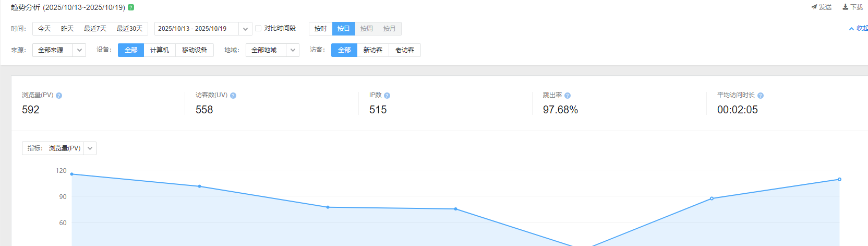Select 移动设备 device filter
This screenshot has width=868, height=246.
pos(195,50)
